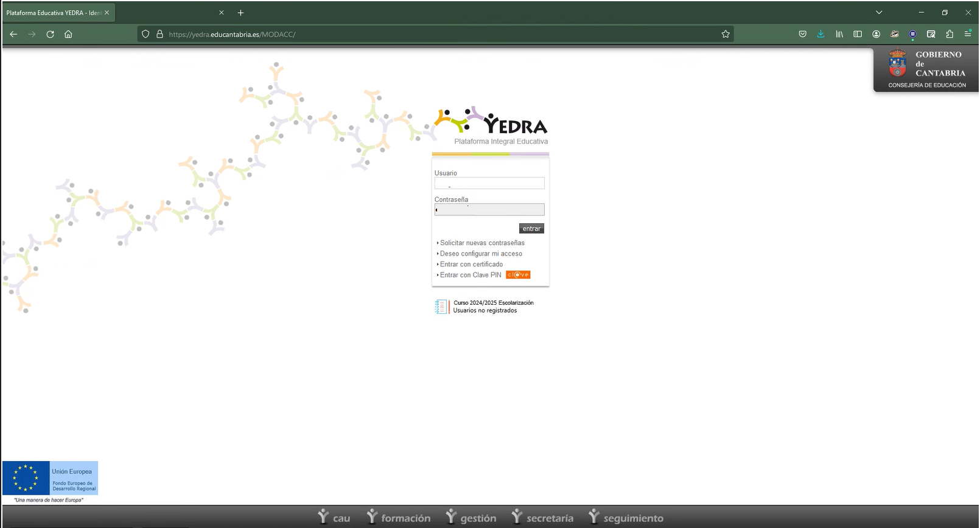
Task: Open Solicitar nuevas contraseñas link
Action: 482,243
